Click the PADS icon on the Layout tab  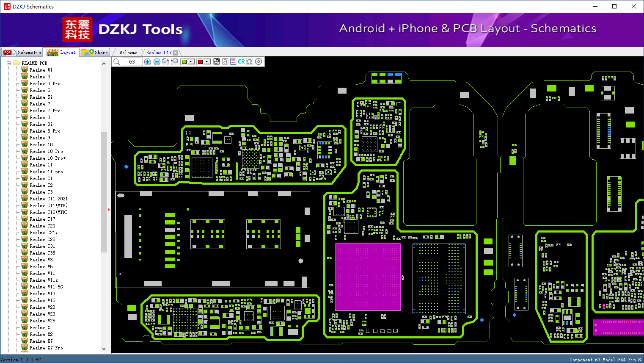coord(52,52)
